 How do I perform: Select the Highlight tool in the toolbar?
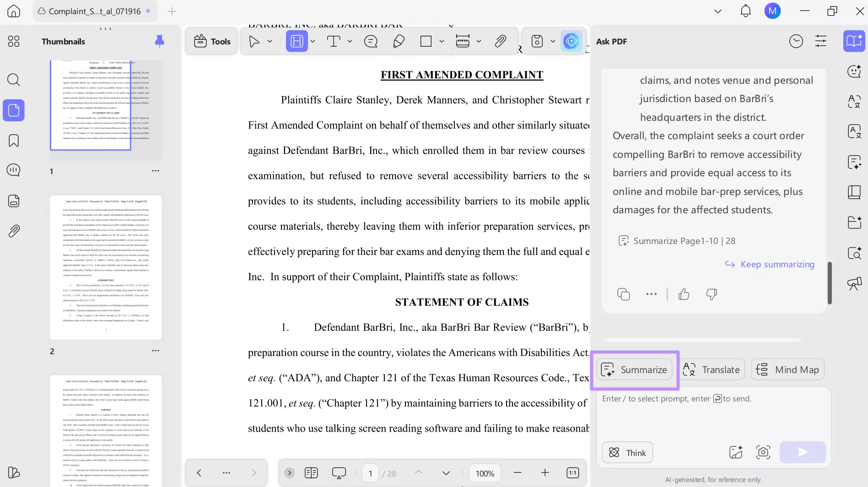point(297,41)
